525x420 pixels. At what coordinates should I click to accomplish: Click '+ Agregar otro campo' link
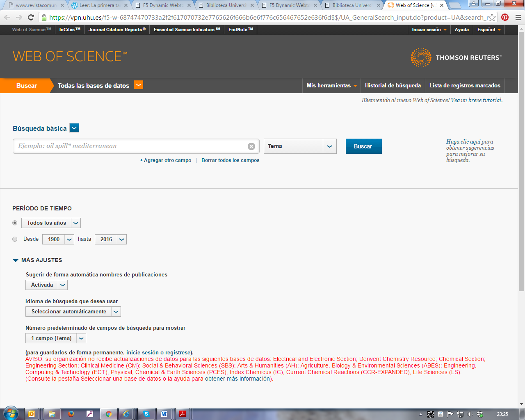[x=166, y=160]
